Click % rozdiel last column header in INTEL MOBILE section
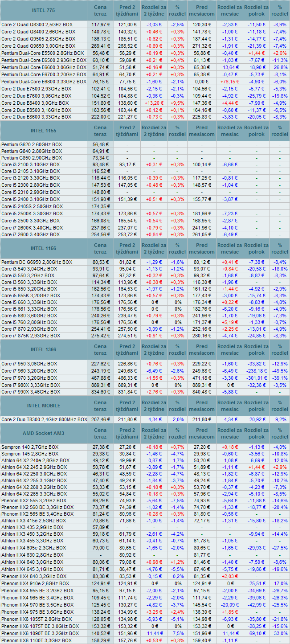 (x=279, y=406)
